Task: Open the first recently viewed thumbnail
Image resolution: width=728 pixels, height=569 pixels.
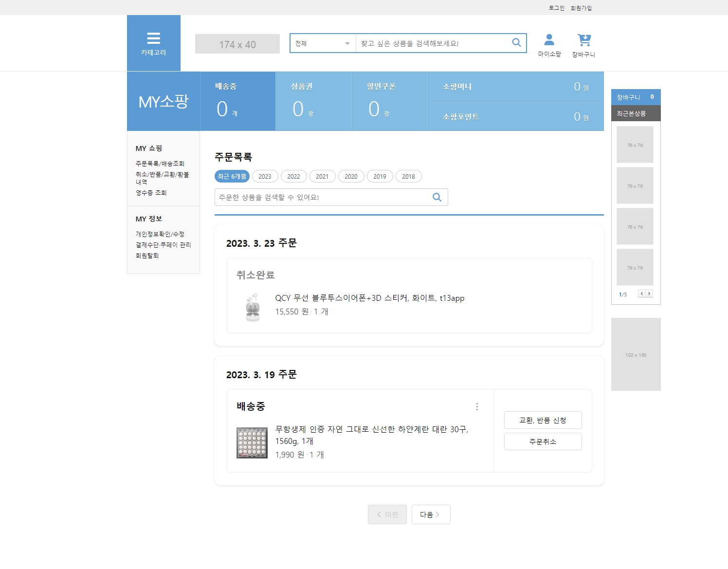Action: [635, 145]
